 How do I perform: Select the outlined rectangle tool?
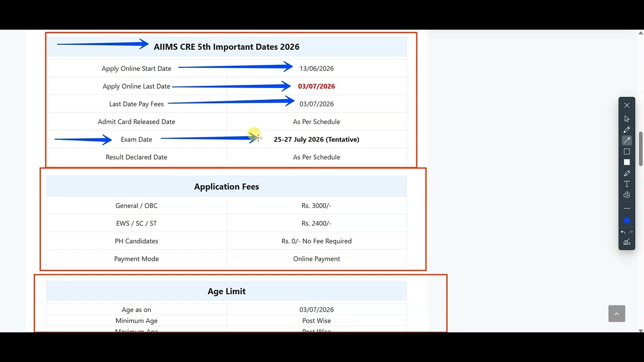(x=626, y=151)
